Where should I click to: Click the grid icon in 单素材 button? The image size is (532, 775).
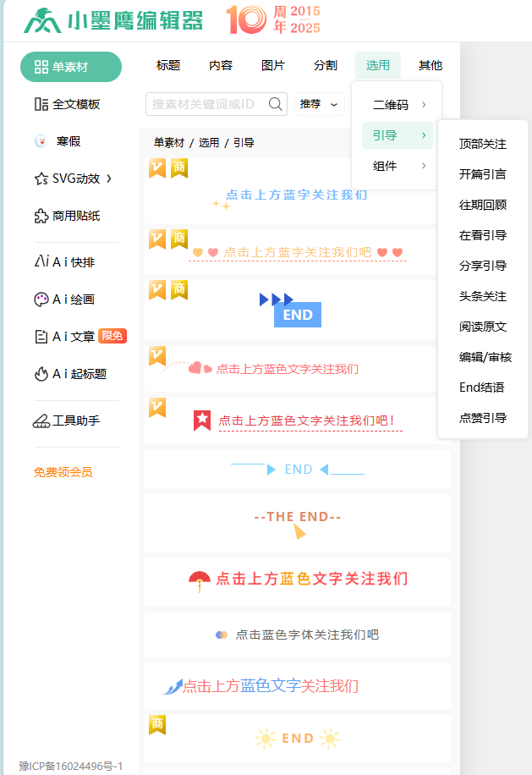[41, 67]
